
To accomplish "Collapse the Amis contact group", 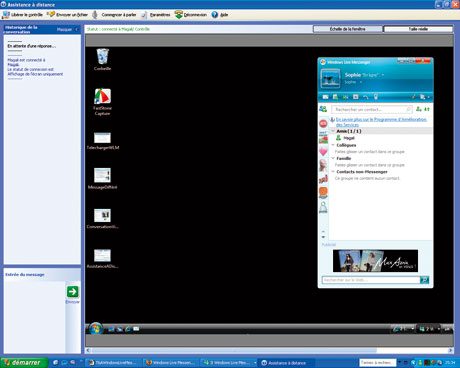I will 333,131.
